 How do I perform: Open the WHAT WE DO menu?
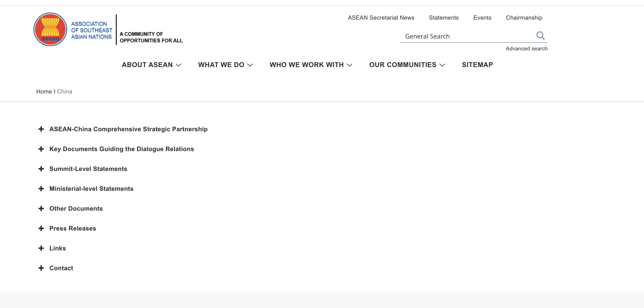click(225, 65)
